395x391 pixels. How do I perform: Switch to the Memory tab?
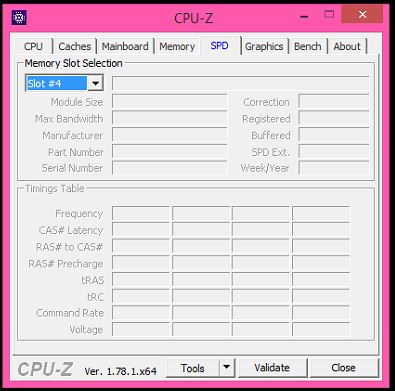[x=177, y=46]
